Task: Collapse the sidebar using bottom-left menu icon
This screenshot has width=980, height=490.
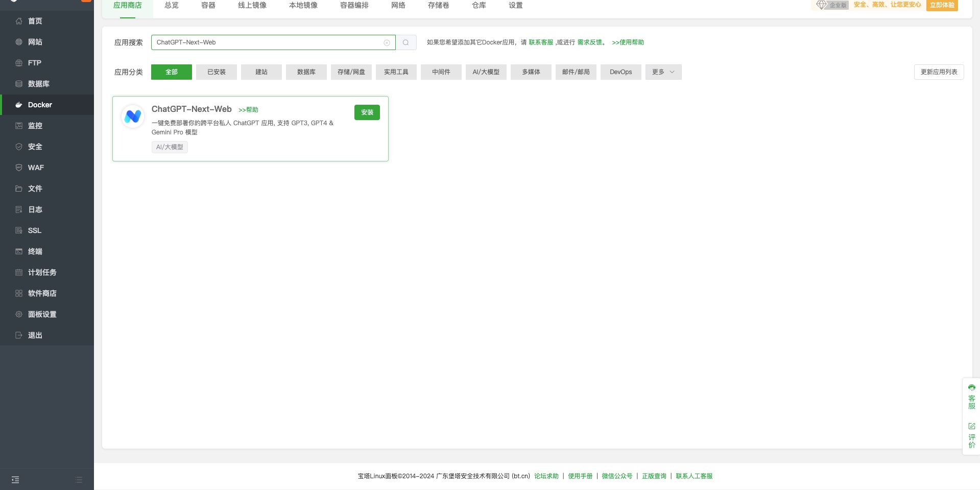Action: pos(15,480)
